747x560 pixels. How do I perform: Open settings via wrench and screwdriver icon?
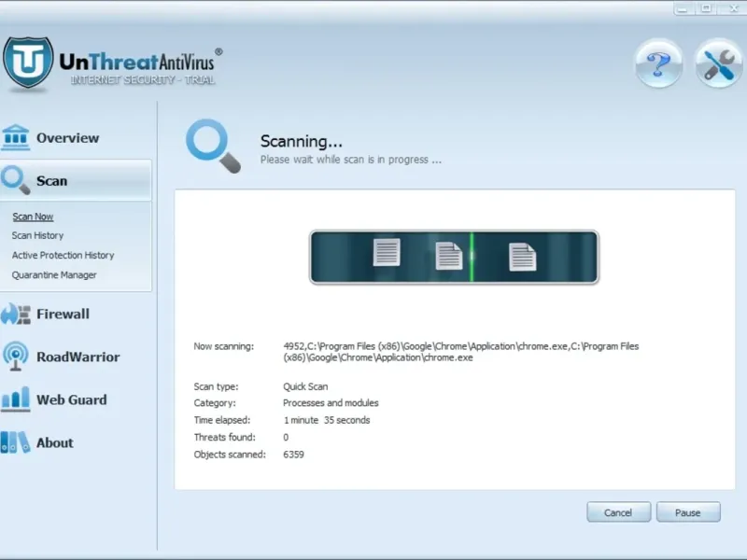[x=718, y=63]
